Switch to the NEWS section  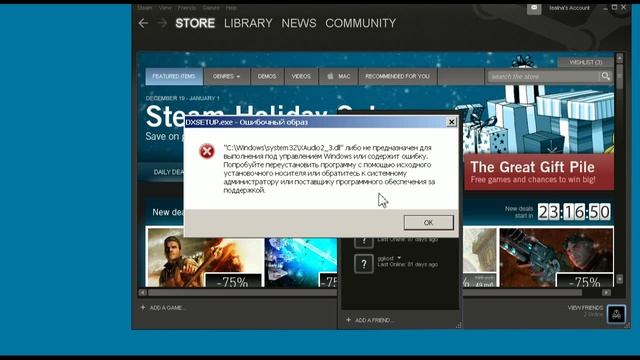(x=299, y=23)
